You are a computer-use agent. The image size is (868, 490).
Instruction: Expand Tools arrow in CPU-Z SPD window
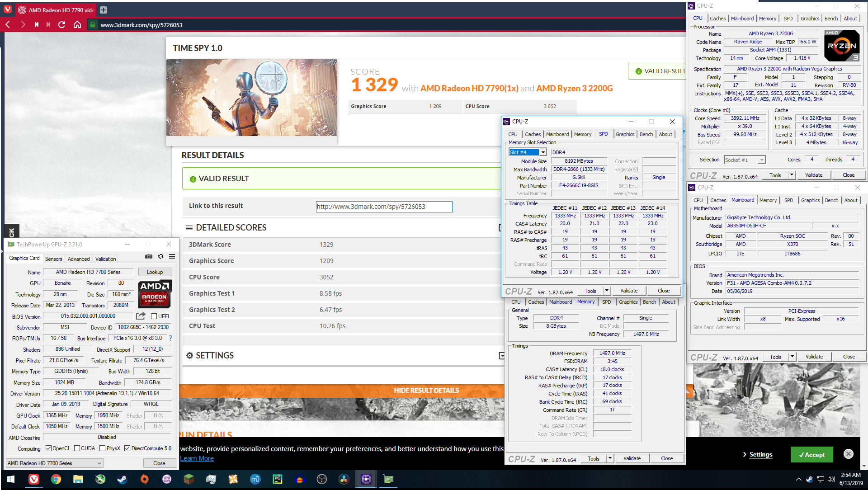pyautogui.click(x=607, y=291)
